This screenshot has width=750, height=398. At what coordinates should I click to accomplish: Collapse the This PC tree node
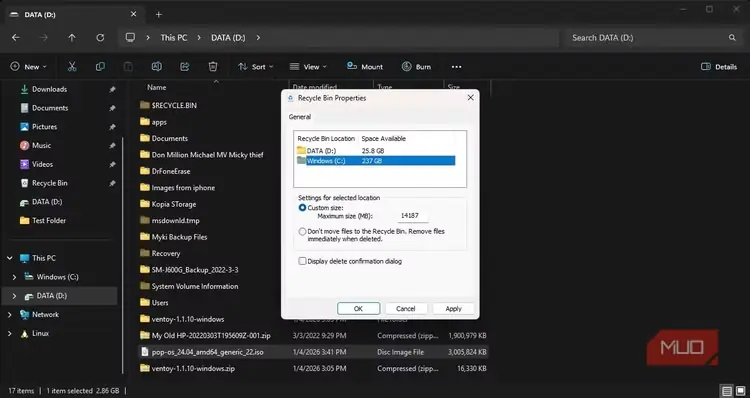coord(10,258)
